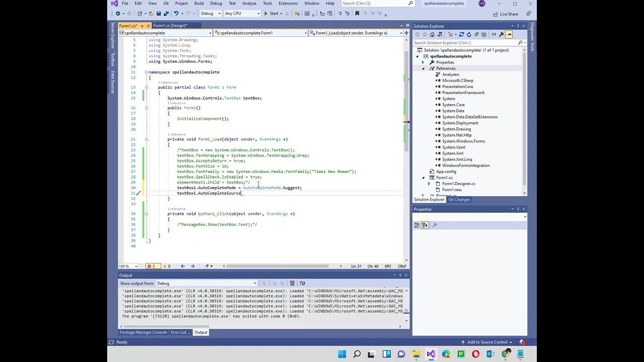644x362 pixels.
Task: Collapse the Form1 class code region
Action: tap(146, 87)
